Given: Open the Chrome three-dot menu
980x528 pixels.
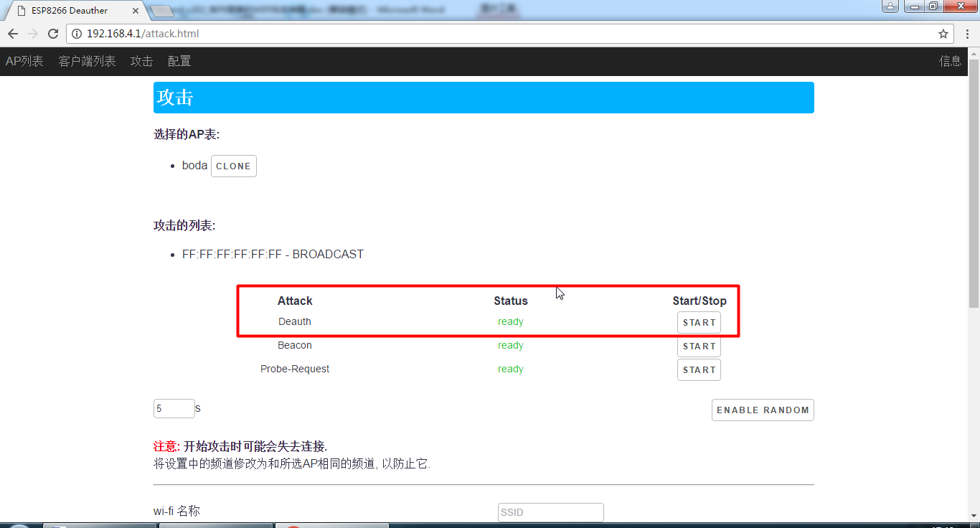Looking at the screenshot, I should point(966,34).
